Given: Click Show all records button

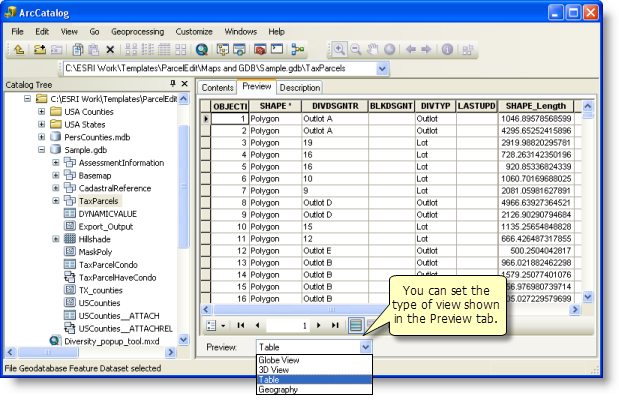Looking at the screenshot, I should pos(356,325).
